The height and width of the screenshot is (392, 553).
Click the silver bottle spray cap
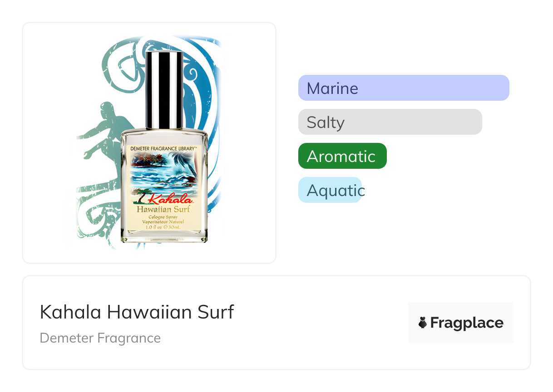pyautogui.click(x=164, y=90)
